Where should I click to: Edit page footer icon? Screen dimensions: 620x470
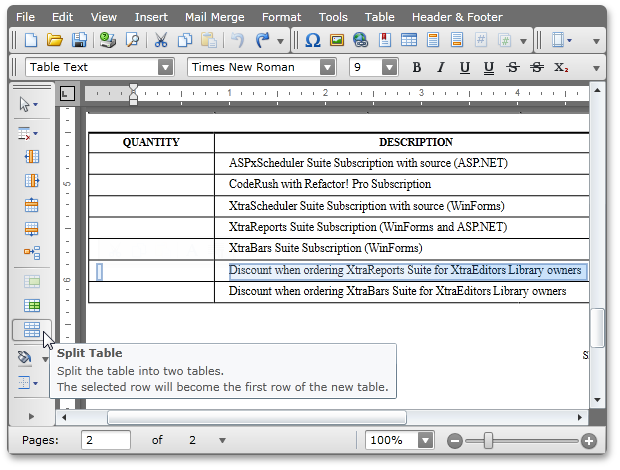tap(457, 40)
